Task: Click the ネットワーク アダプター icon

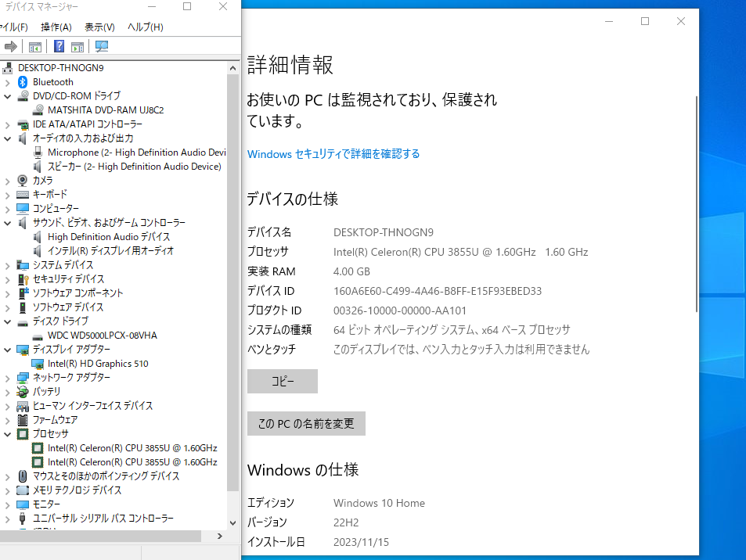Action: click(x=23, y=378)
